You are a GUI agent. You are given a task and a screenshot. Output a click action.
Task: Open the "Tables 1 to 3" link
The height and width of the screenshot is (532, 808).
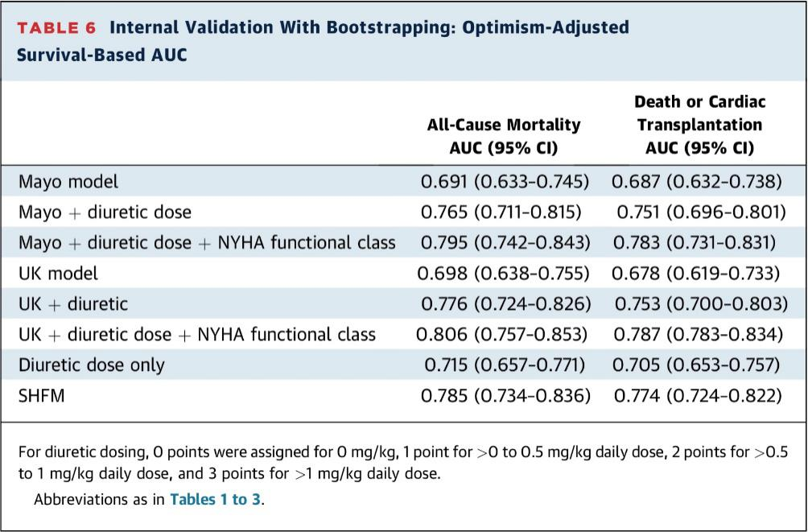pos(215,499)
